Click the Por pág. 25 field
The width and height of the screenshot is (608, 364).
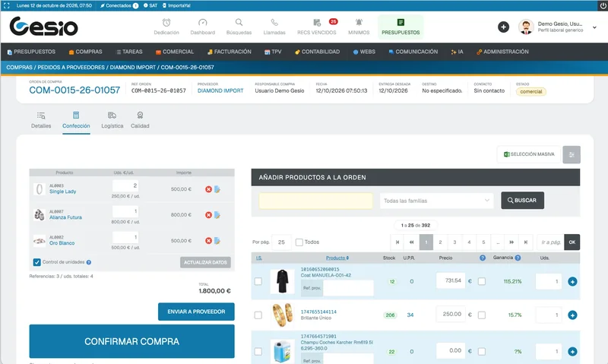(x=281, y=242)
